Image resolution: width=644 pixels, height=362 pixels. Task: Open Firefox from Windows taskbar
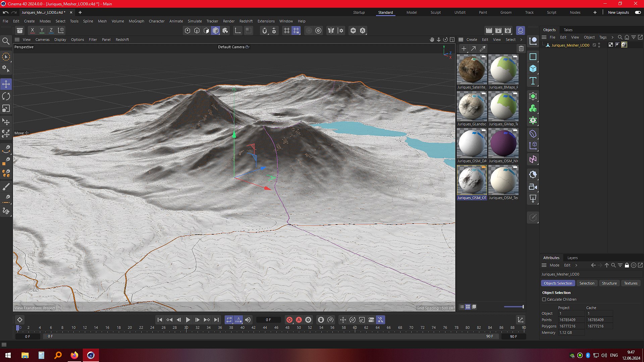(74, 355)
